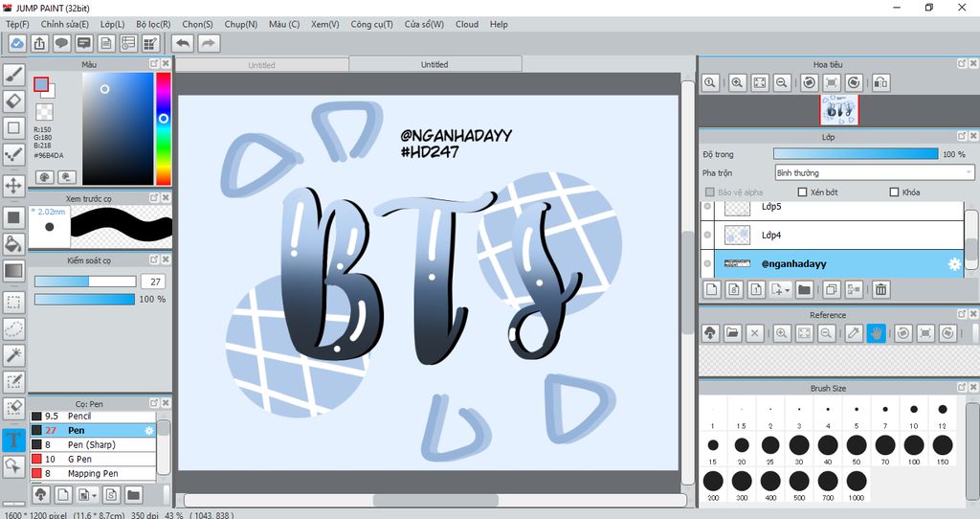Screen dimensions: 980x519
Task: Open image file in Reference panel
Action: pyautogui.click(x=732, y=333)
